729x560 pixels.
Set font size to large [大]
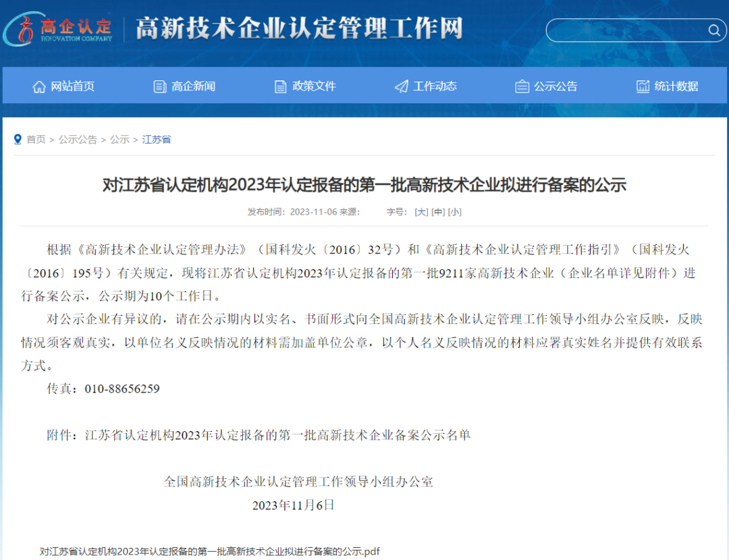tap(421, 212)
